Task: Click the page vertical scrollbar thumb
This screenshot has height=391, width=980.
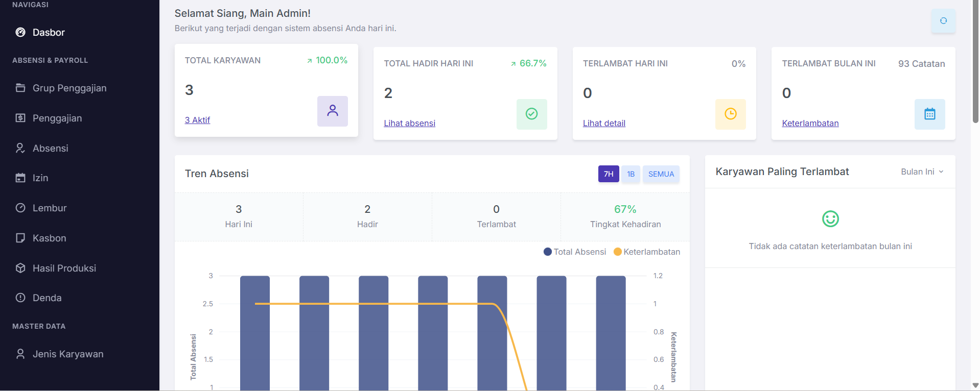Action: pyautogui.click(x=975, y=61)
